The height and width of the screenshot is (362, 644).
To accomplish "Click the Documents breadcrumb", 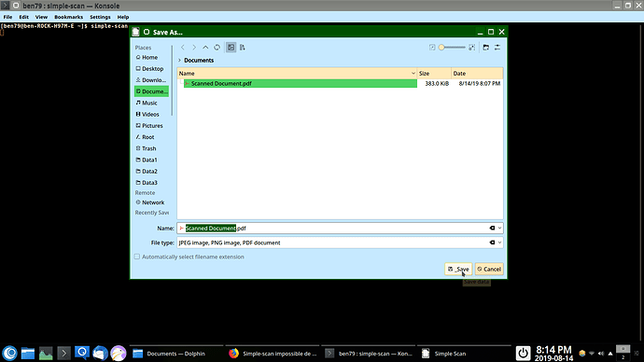I will pyautogui.click(x=199, y=61).
